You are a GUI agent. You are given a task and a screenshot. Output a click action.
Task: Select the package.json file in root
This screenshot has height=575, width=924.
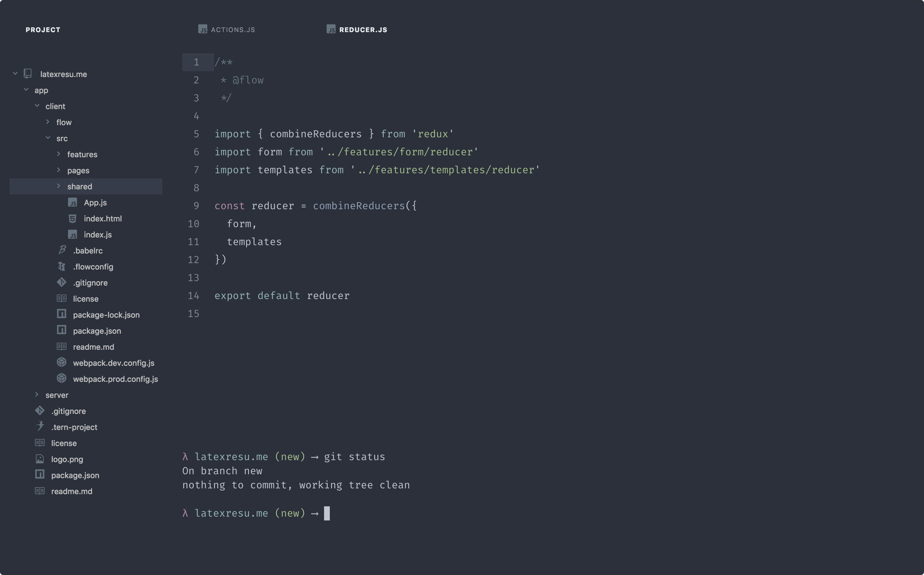[75, 475]
